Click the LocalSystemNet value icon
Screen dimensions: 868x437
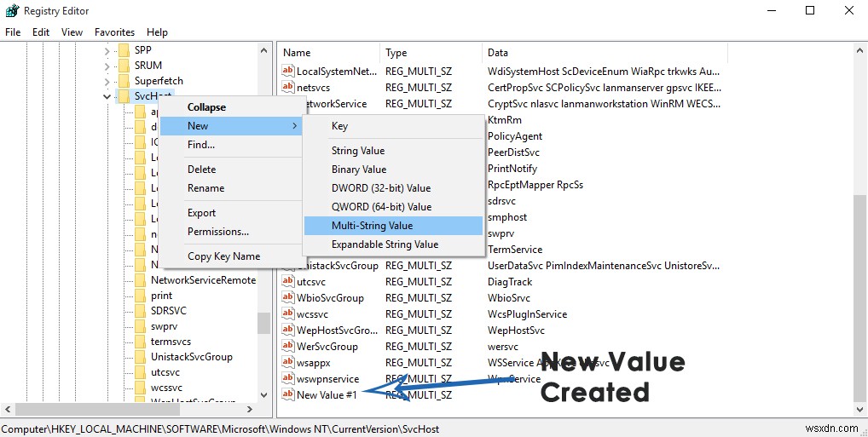coord(288,71)
